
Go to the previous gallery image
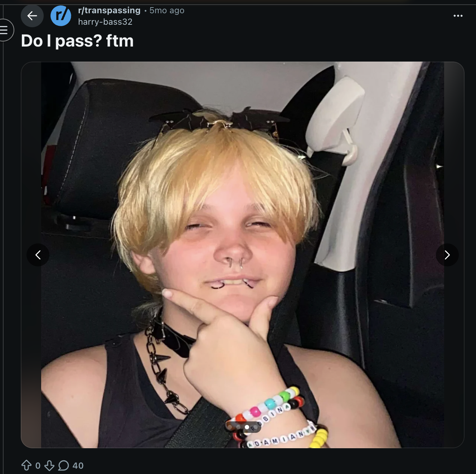[x=38, y=255]
